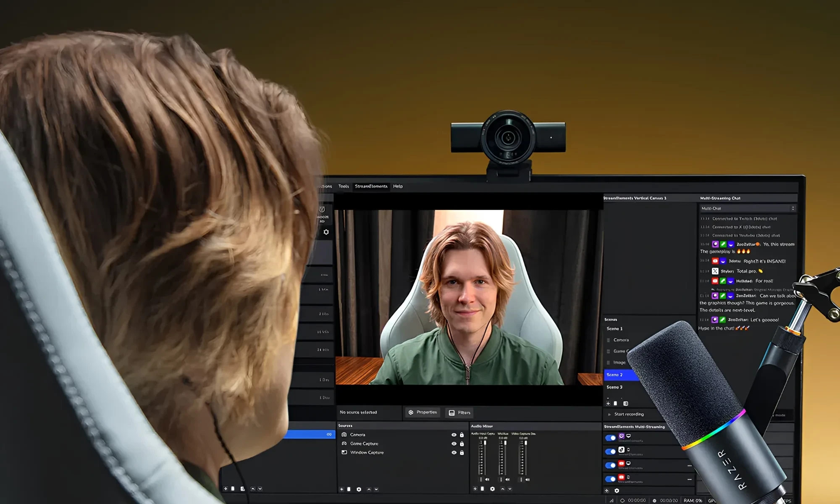Move item down in the bottom-left dock toolbar
This screenshot has width=840, height=504.
coord(260,489)
